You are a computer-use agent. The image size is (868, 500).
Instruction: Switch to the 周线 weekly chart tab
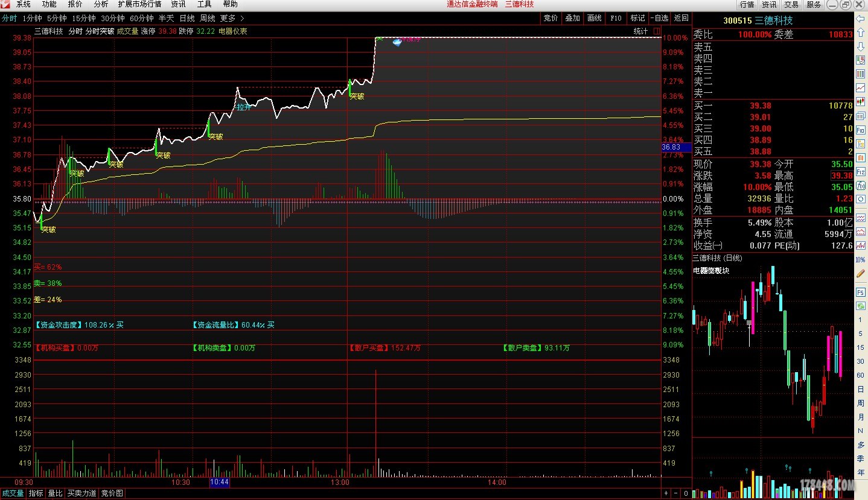pos(208,18)
